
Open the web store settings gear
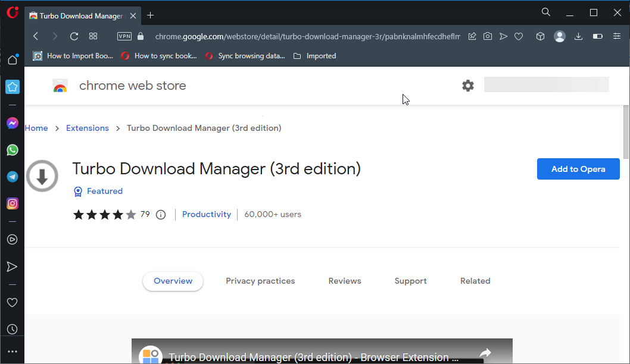(467, 86)
